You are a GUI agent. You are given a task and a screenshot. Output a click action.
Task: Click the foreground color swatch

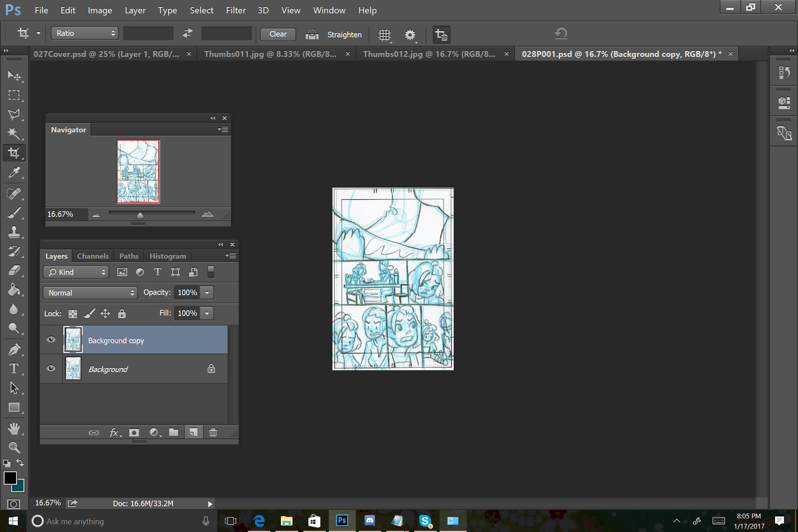pos(9,478)
